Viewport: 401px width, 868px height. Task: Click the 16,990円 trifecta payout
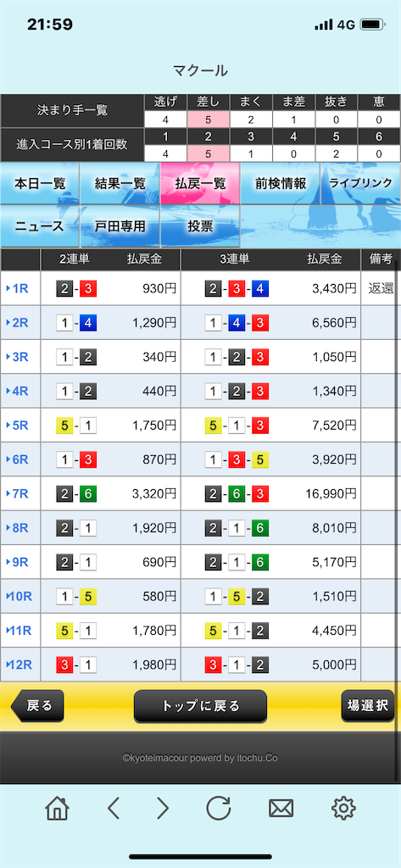(x=331, y=494)
